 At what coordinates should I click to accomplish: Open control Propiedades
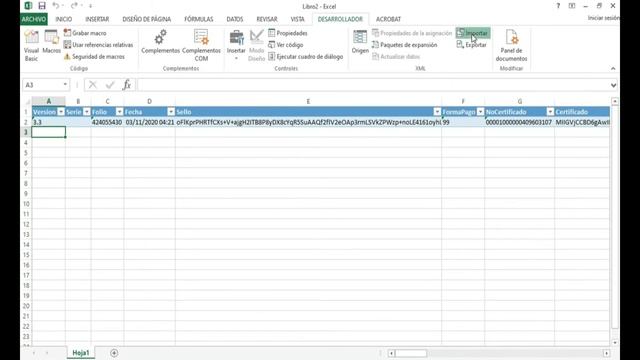click(x=288, y=33)
